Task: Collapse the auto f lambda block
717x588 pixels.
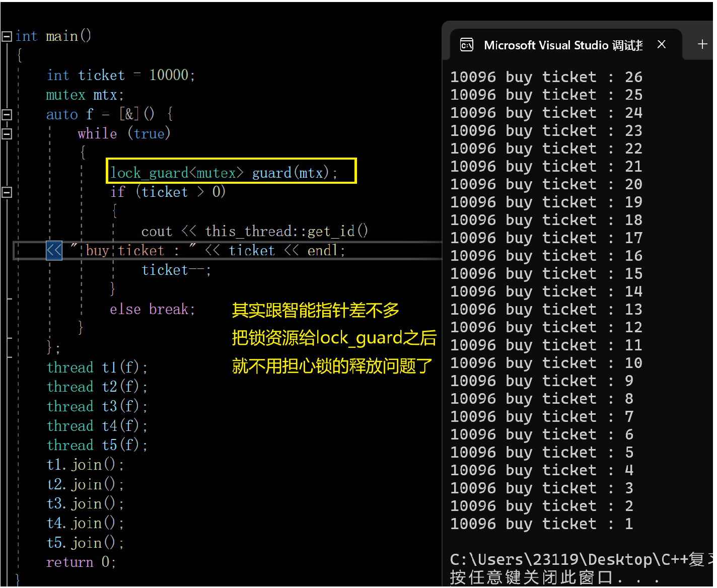Action: point(7,114)
